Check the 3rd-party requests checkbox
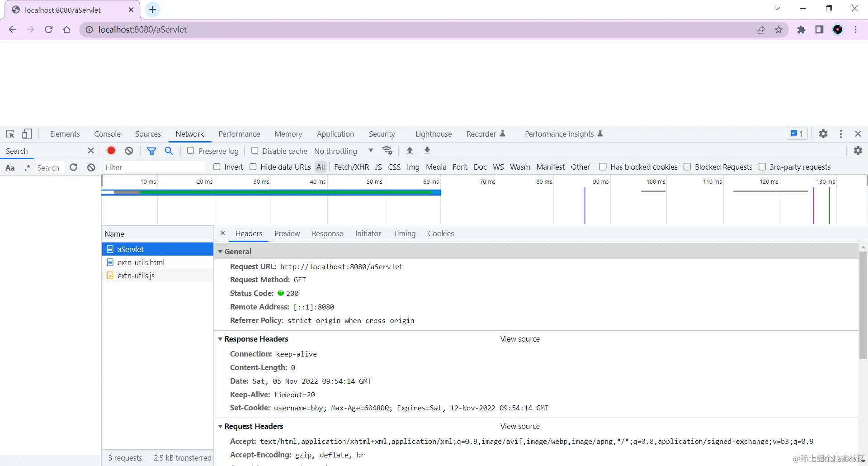This screenshot has height=466, width=868. point(762,167)
